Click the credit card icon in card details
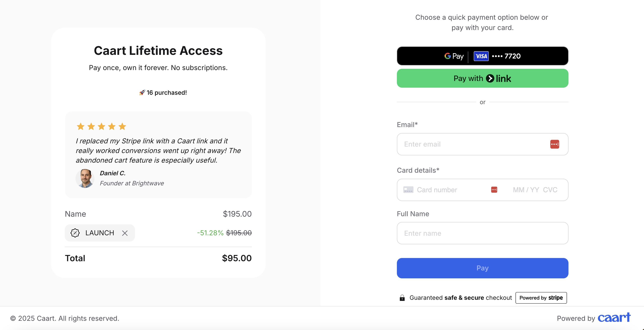This screenshot has height=330, width=644. pos(408,190)
